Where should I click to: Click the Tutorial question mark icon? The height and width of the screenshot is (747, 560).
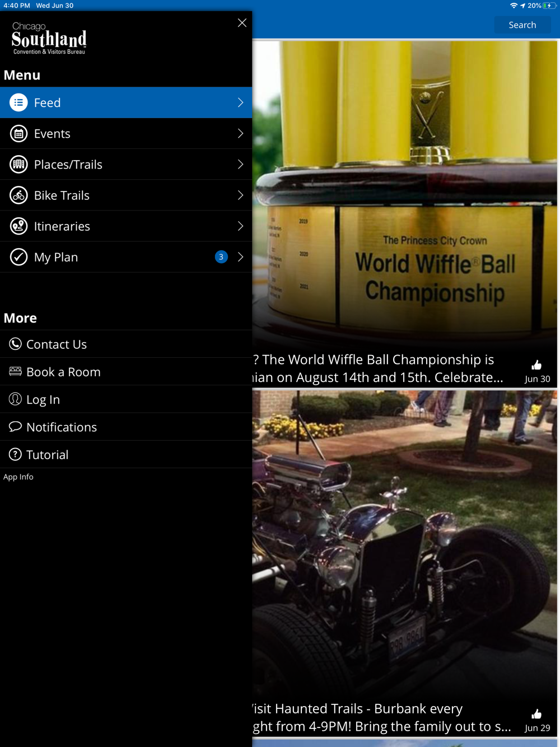15,454
